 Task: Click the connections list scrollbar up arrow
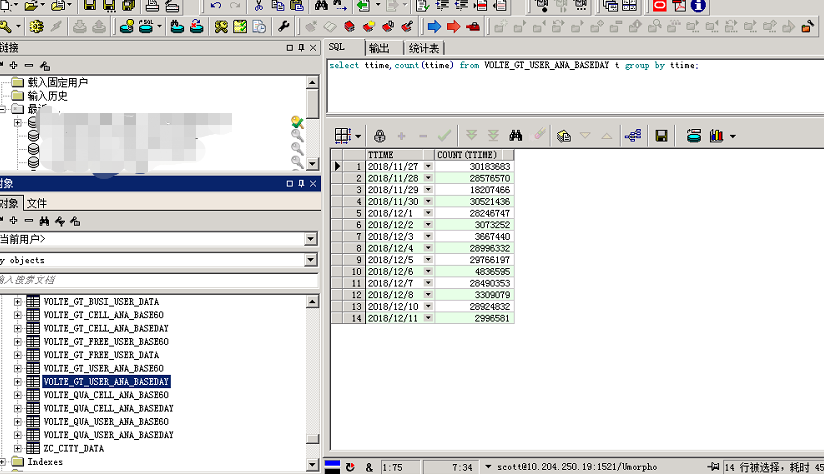point(313,82)
